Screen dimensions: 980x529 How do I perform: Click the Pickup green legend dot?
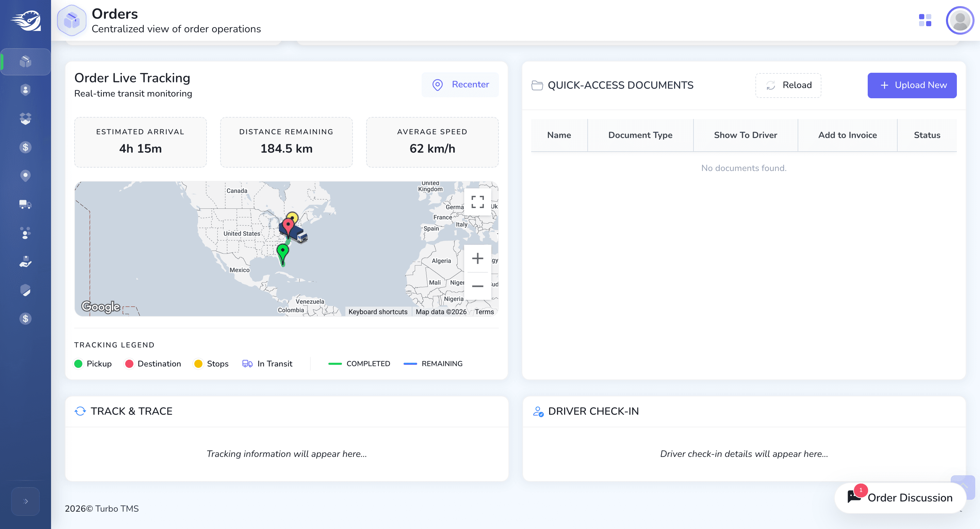pyautogui.click(x=78, y=364)
